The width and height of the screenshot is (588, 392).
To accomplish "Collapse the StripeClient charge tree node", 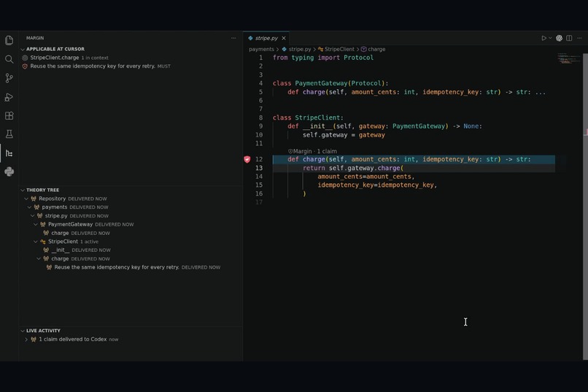I will point(39,259).
